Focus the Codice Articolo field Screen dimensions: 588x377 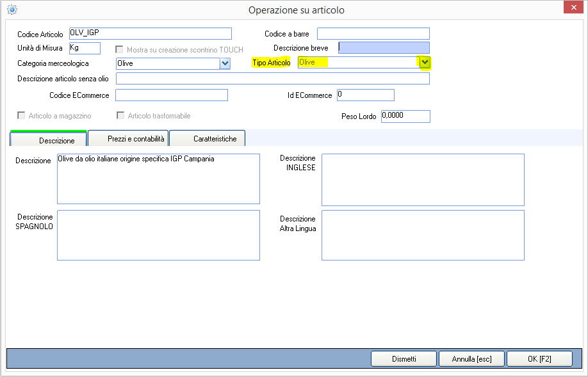click(151, 33)
